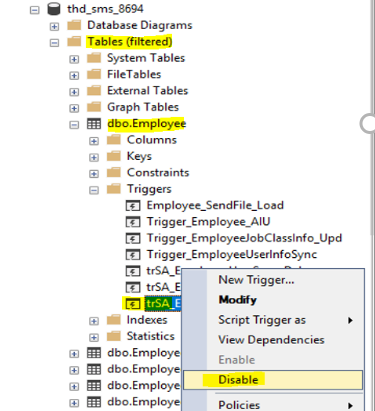The height and width of the screenshot is (411, 375).
Task: Expand the FileTables node
Action: 74,76
